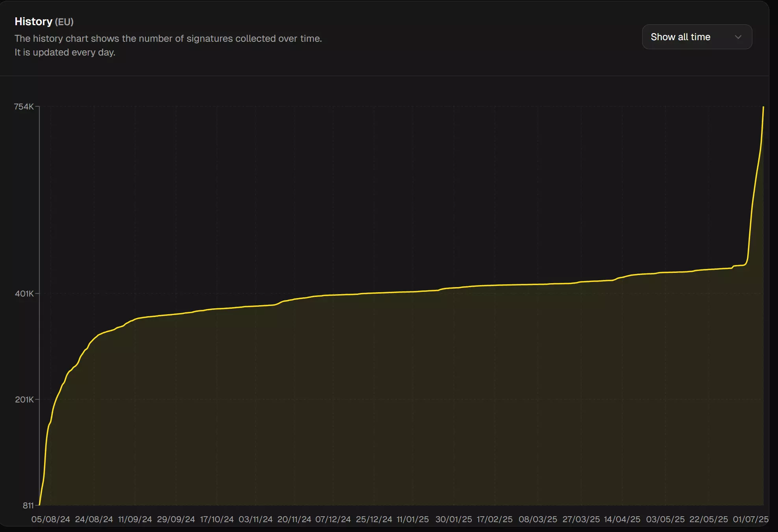The image size is (778, 532).
Task: Click the '401K' y-axis label
Action: tap(24, 293)
